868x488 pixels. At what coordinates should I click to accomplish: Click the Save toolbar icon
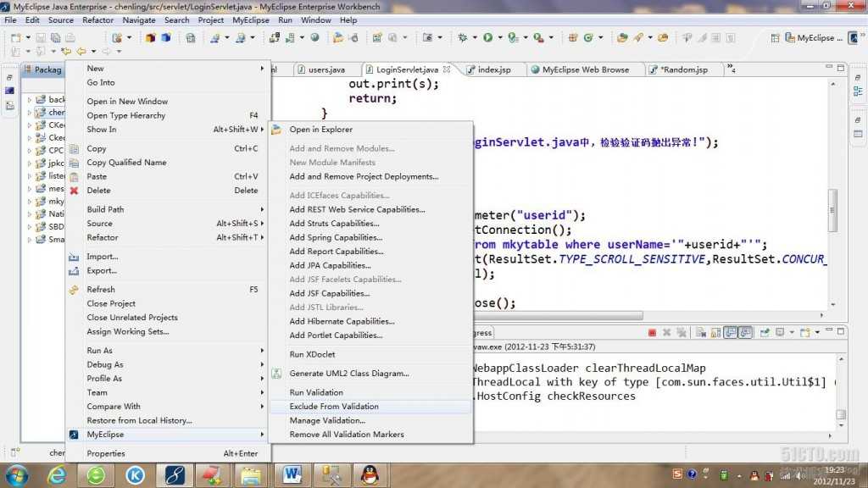pos(41,37)
